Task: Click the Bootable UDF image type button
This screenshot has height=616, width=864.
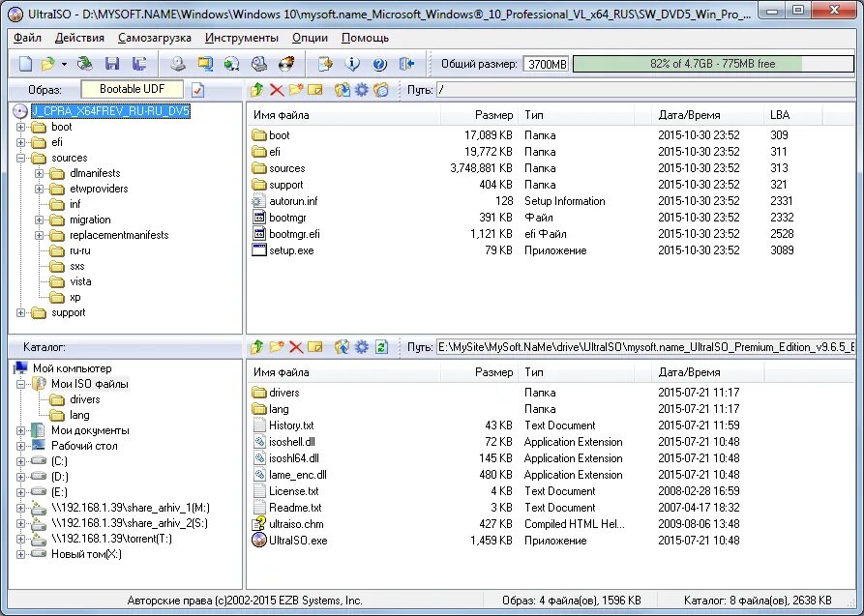Action: tap(132, 89)
